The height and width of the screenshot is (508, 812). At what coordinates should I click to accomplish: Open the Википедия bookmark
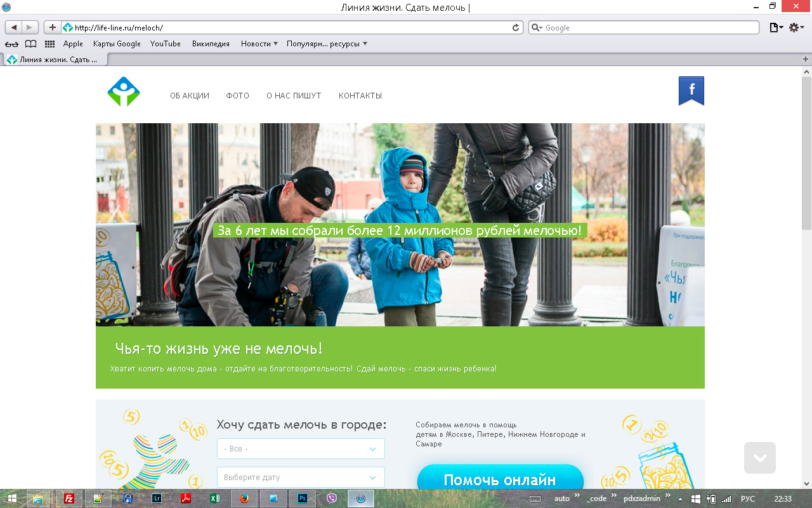click(211, 44)
